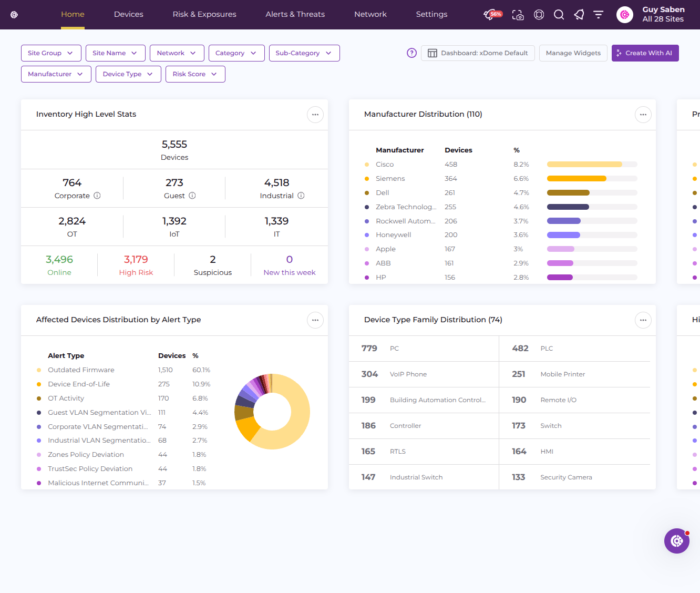Viewport: 700px width, 593px height.
Task: Click the question mark help icon
Action: [412, 53]
